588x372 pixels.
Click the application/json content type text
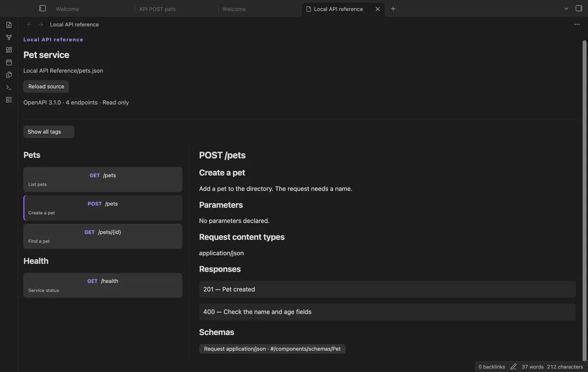[x=221, y=253]
